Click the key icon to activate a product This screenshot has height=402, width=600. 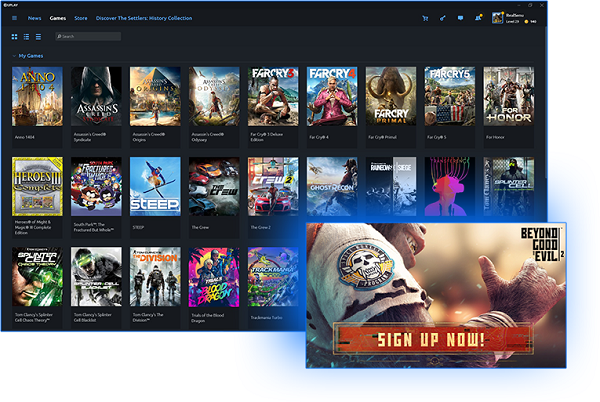[x=442, y=18]
